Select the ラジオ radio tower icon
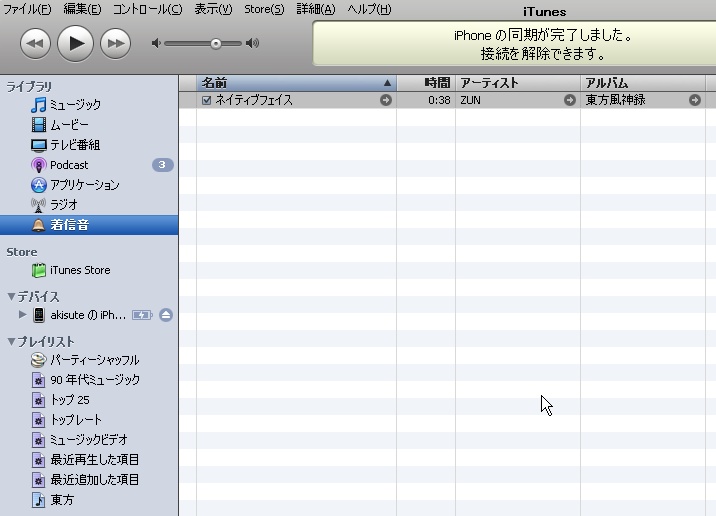Screen dimensions: 716x516 point(38,205)
